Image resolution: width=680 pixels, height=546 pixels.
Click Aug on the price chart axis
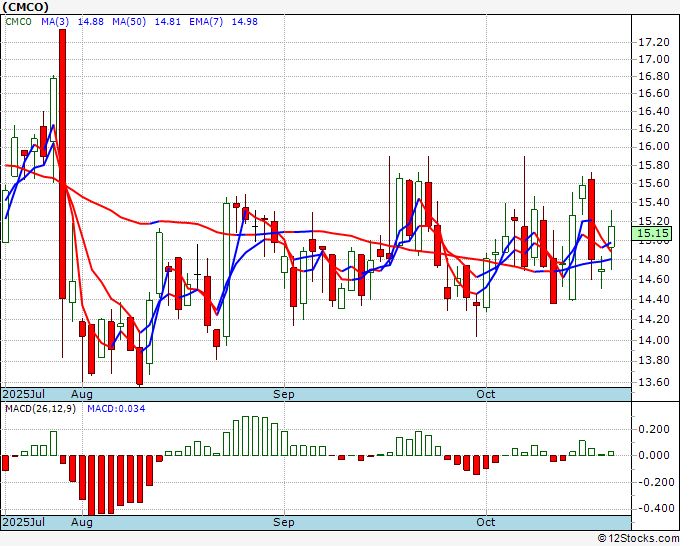click(x=82, y=394)
